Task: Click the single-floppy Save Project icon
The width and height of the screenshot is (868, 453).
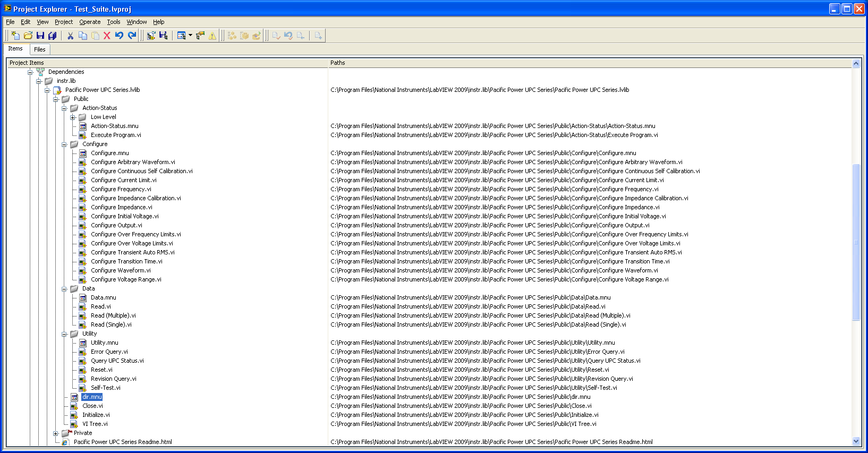Action: 40,36
